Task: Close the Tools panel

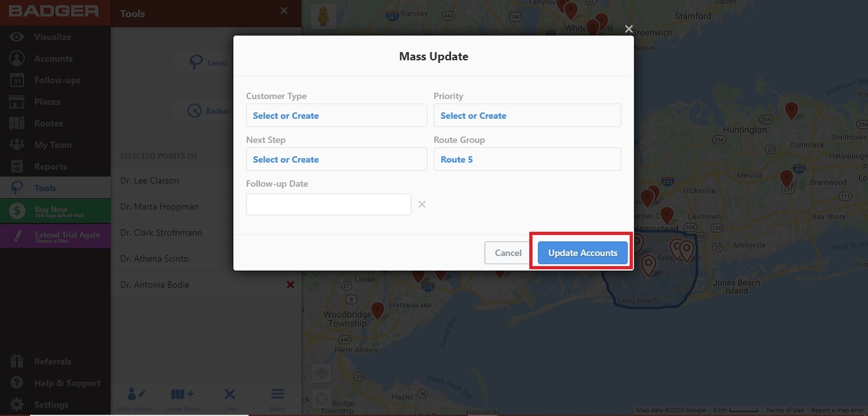Action: (x=284, y=11)
